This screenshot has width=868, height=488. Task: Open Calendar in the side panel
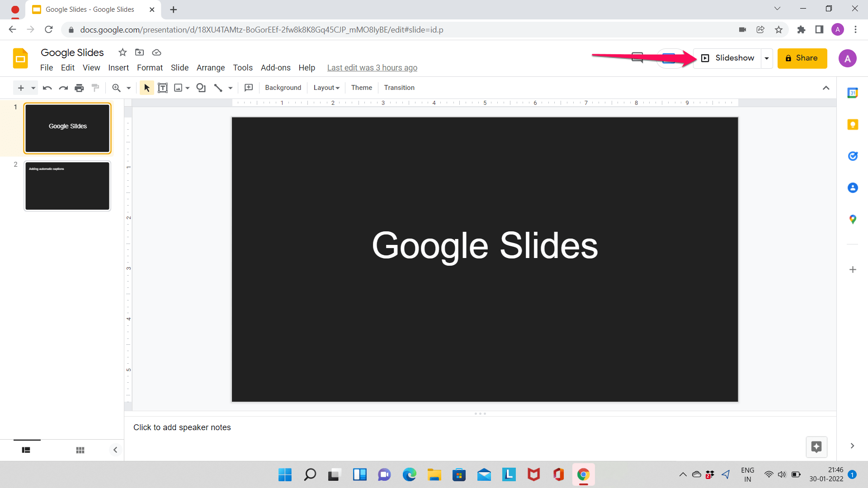[853, 93]
